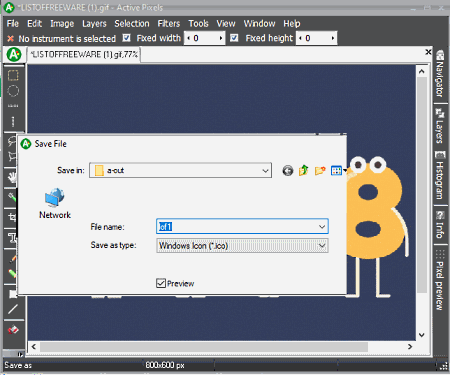Click the Fixed height value field

tap(316, 38)
